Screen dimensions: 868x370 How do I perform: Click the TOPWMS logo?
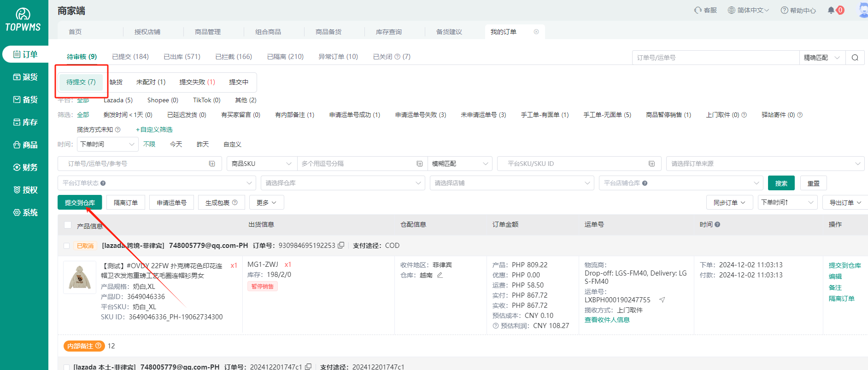(23, 20)
